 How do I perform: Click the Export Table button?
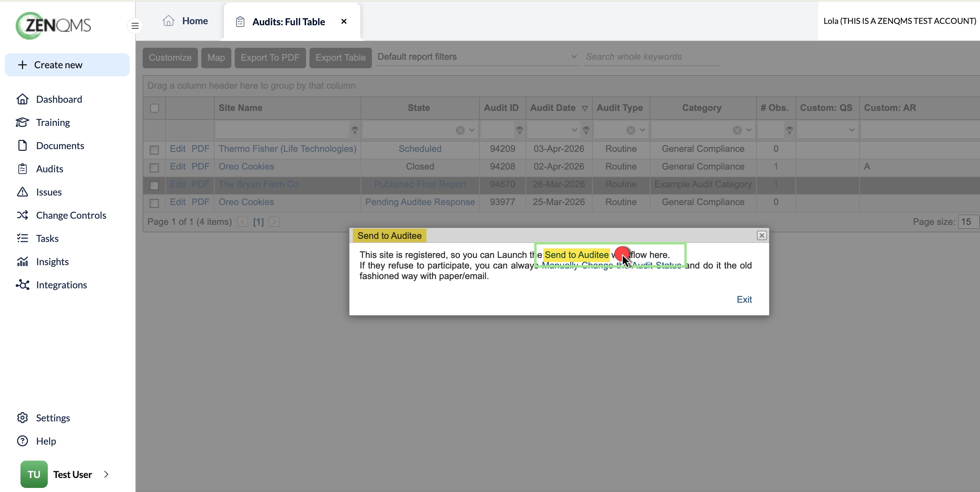tap(341, 58)
